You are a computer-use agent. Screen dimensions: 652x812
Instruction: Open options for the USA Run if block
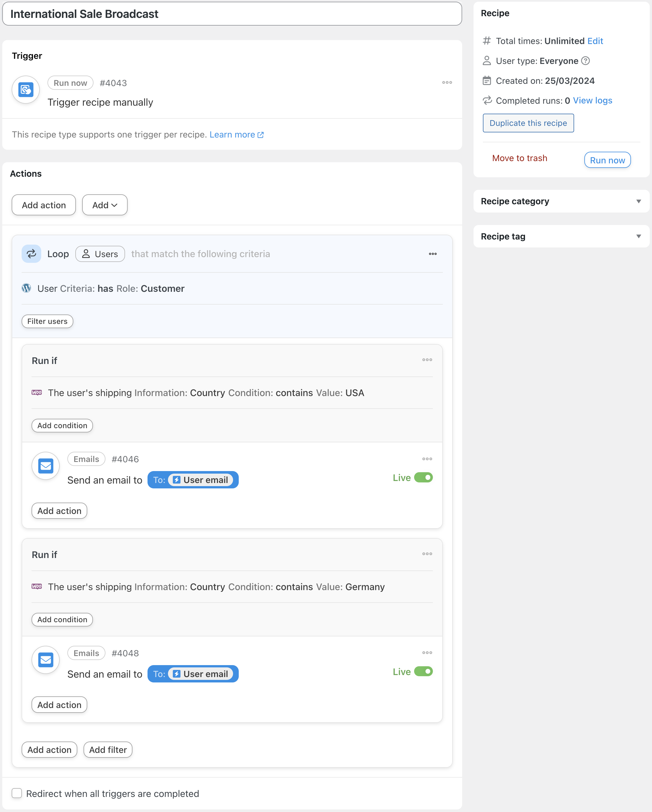pyautogui.click(x=427, y=360)
